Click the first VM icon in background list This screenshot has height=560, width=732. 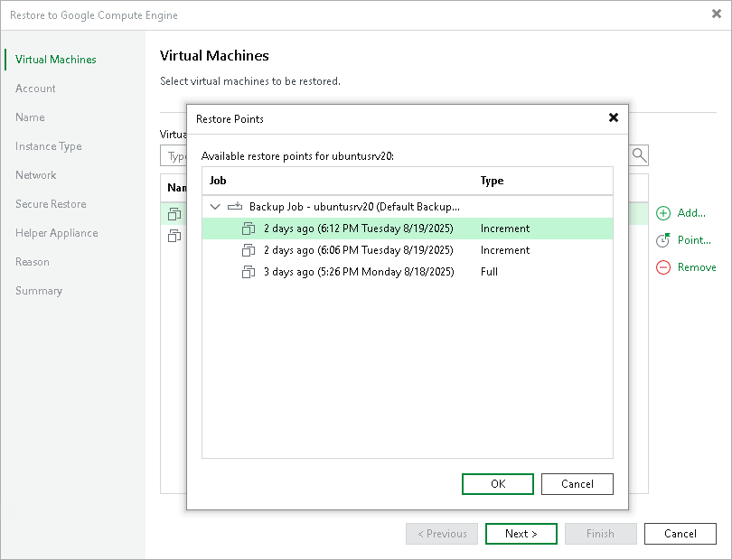click(174, 214)
